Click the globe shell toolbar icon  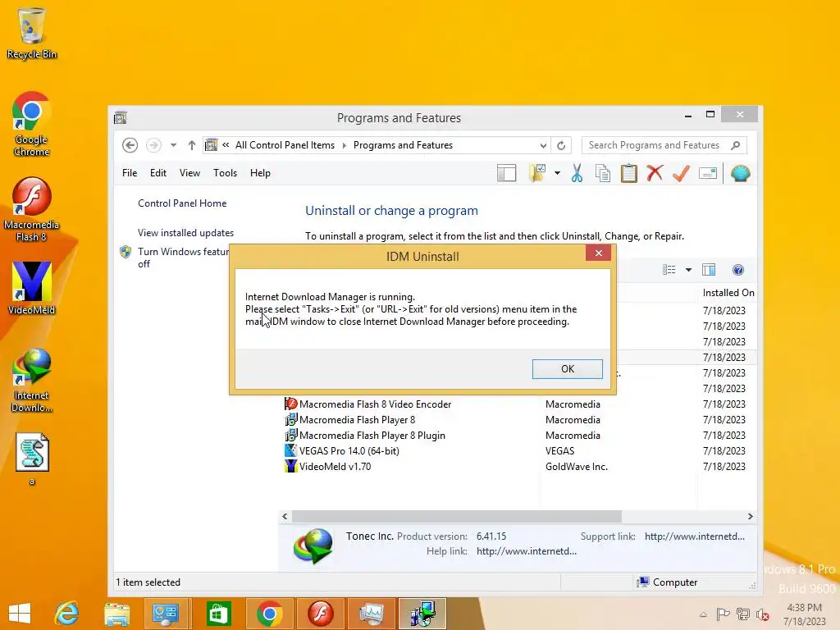coord(741,173)
